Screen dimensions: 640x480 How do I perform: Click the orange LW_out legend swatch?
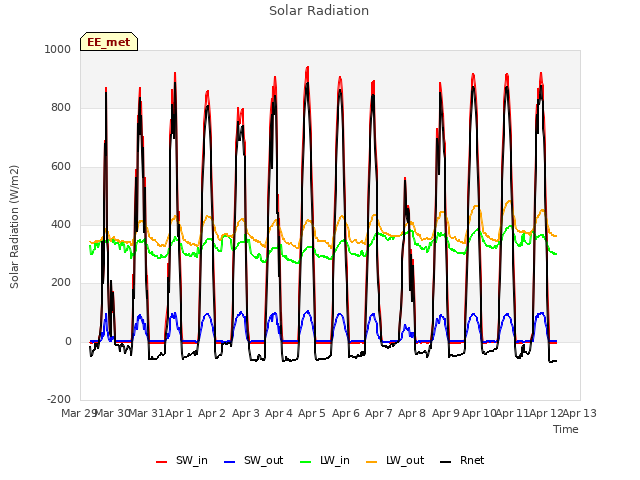click(372, 462)
